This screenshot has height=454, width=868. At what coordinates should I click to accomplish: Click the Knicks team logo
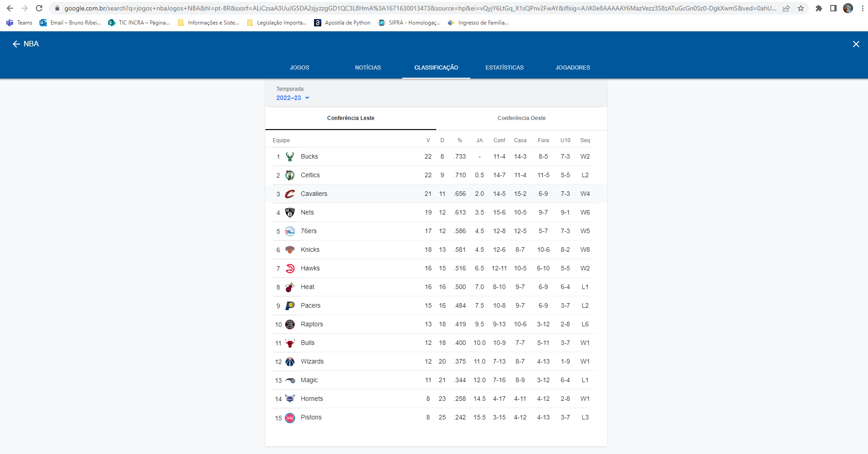click(290, 250)
